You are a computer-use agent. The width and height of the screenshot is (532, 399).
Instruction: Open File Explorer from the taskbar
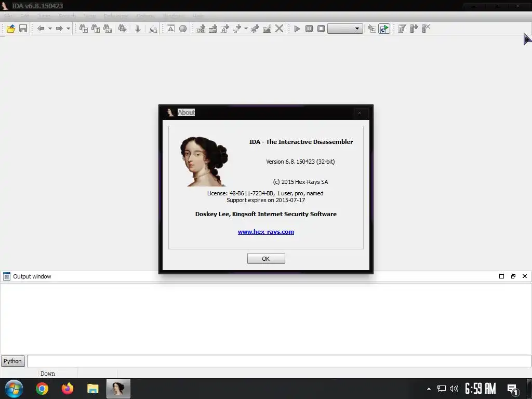click(x=92, y=389)
